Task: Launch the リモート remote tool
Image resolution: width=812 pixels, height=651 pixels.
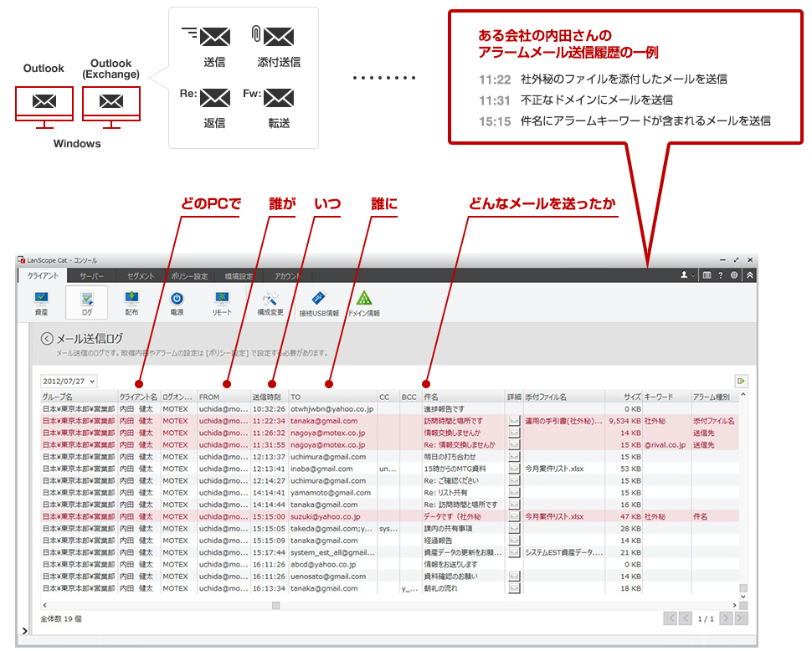Action: [222, 303]
